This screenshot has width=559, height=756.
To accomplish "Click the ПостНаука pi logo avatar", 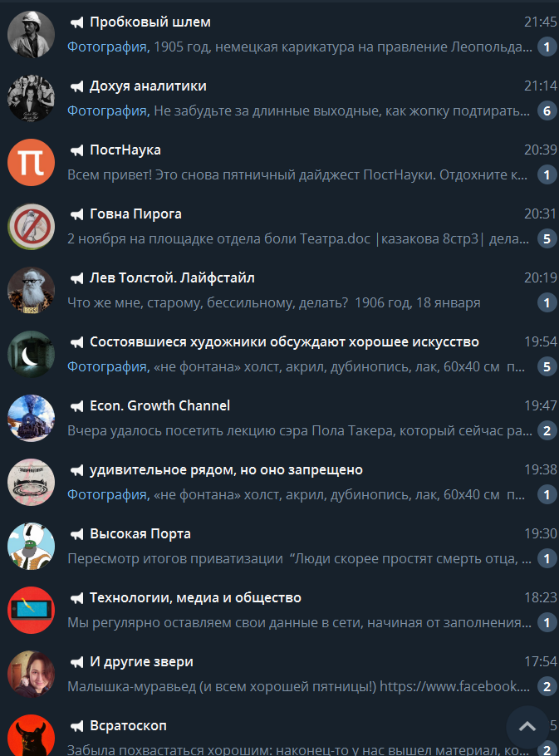I will pyautogui.click(x=31, y=163).
